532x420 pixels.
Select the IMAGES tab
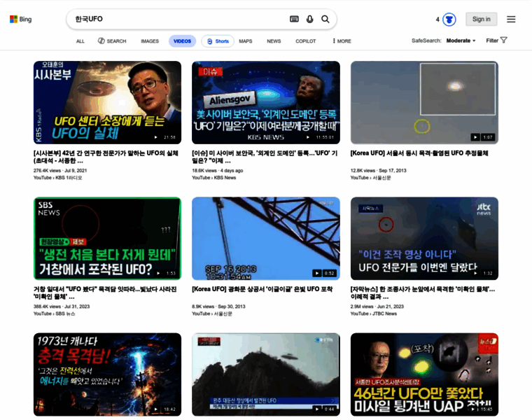coord(150,41)
